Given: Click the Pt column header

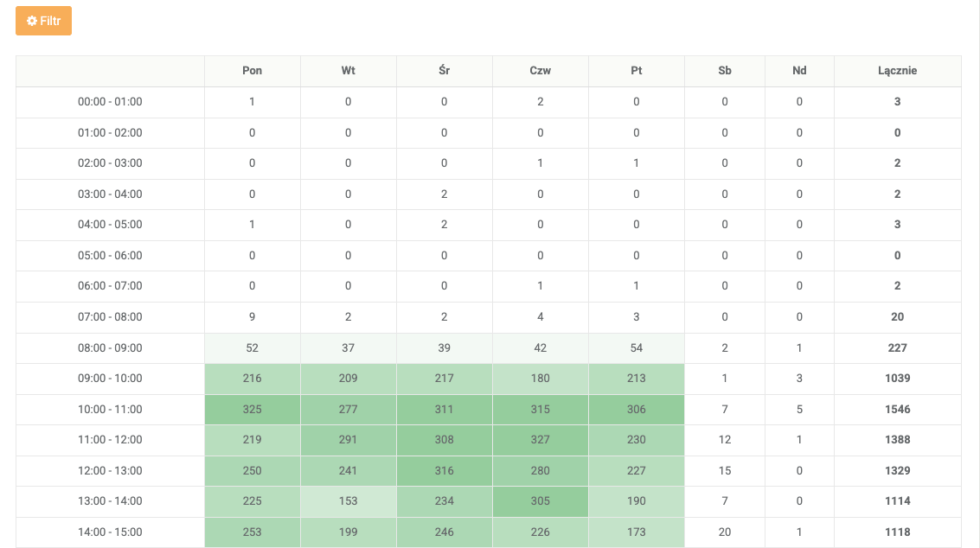Looking at the screenshot, I should tap(637, 71).
